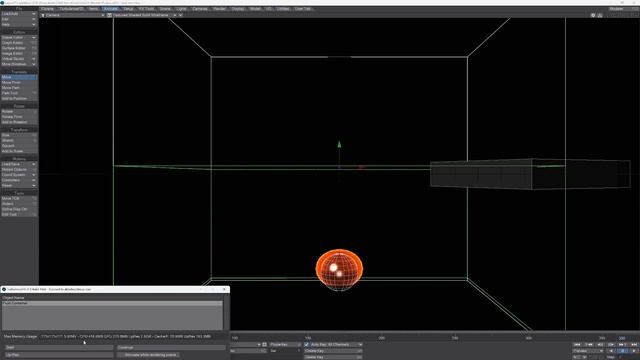The image size is (640, 360).
Task: Open the viewport shading mode dropdown
Action: 144,15
